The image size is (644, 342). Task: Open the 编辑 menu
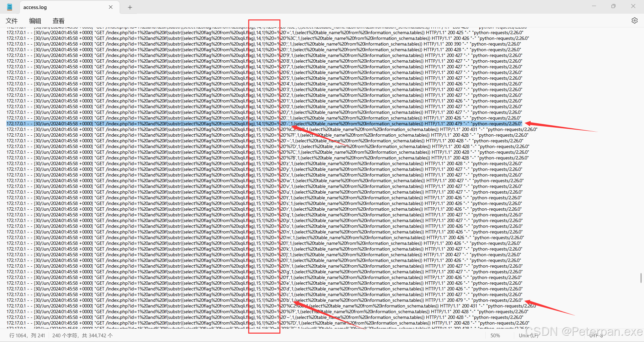35,21
